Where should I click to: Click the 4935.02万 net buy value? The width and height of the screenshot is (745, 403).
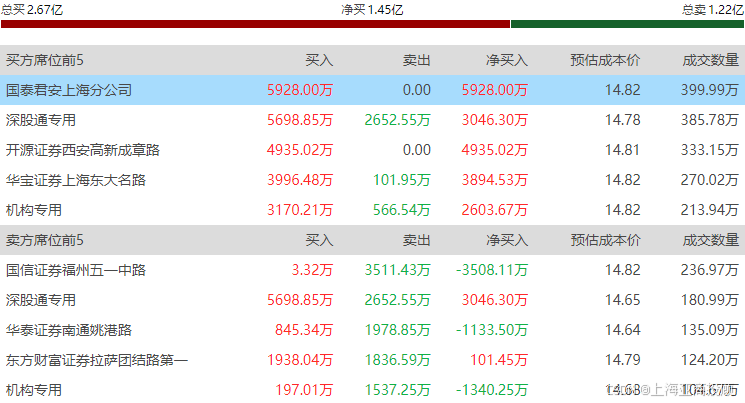coord(495,150)
